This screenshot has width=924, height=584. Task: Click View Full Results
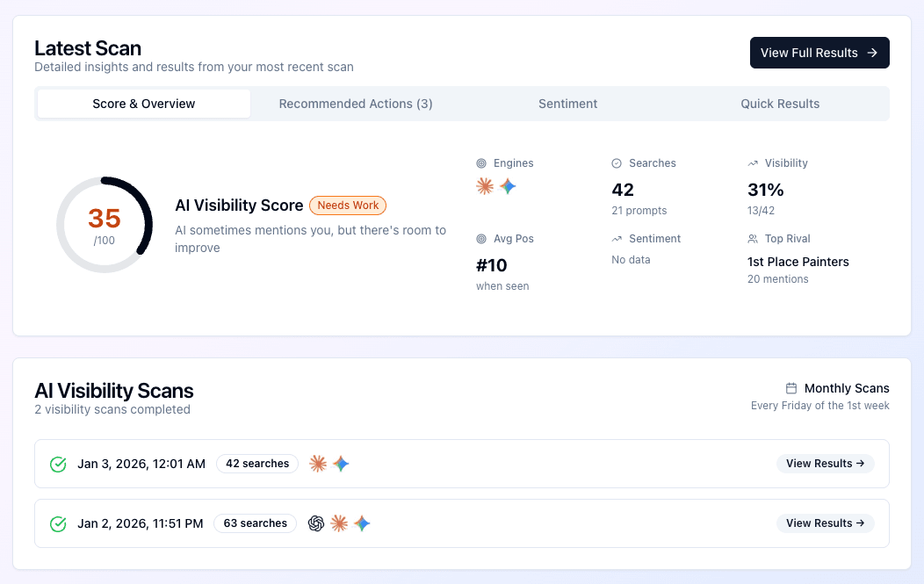click(x=819, y=53)
